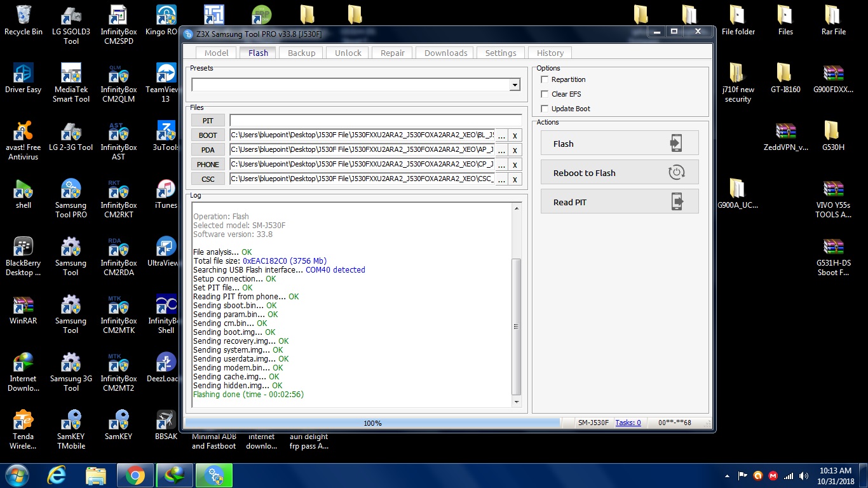Launch MediaTek Smart Tool shortcut
This screenshot has width=868, height=488.
pos(71,83)
